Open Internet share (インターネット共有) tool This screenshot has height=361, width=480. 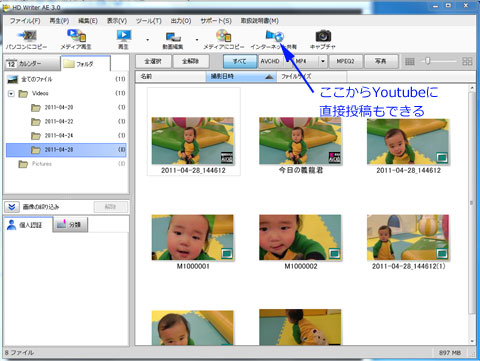pos(274,40)
